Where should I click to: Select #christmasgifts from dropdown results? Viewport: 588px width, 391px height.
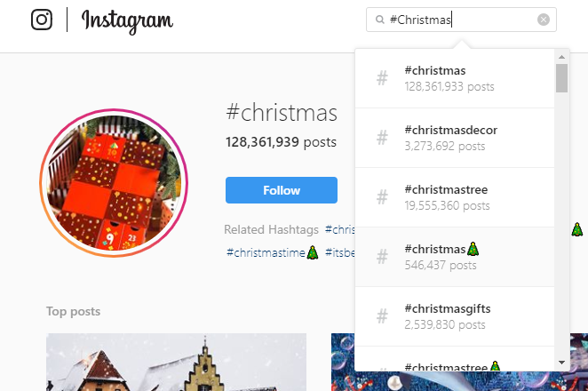[455, 316]
